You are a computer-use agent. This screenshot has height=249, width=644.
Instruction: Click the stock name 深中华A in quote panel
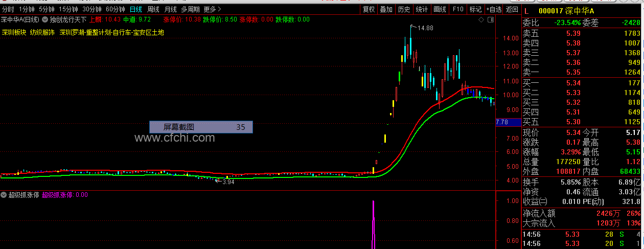point(580,11)
